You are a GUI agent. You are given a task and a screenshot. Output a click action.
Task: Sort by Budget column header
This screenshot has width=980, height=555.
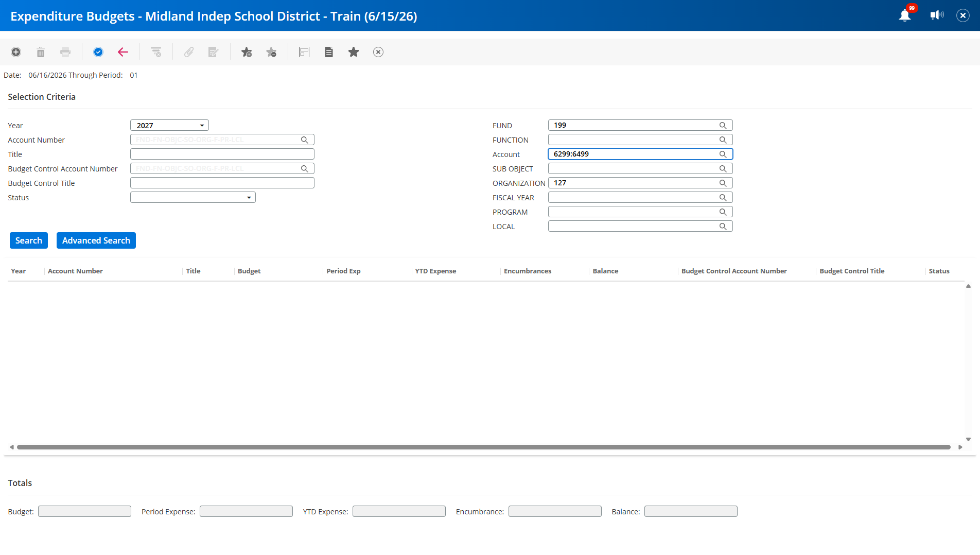[249, 271]
